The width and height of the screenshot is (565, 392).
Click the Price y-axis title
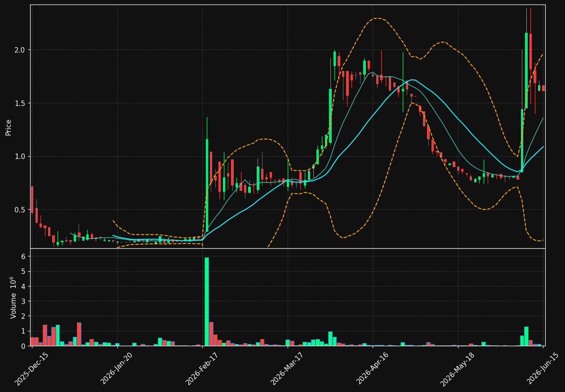tap(9, 127)
